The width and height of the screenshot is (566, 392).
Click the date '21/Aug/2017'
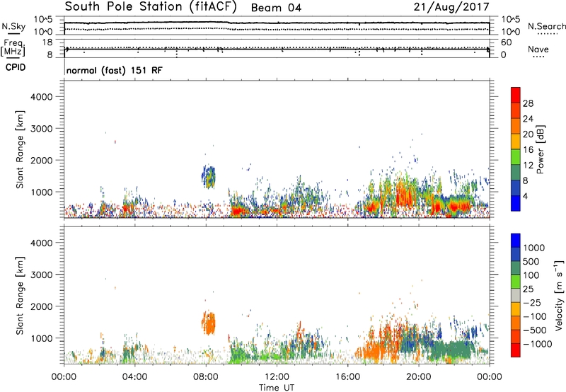pos(451,6)
